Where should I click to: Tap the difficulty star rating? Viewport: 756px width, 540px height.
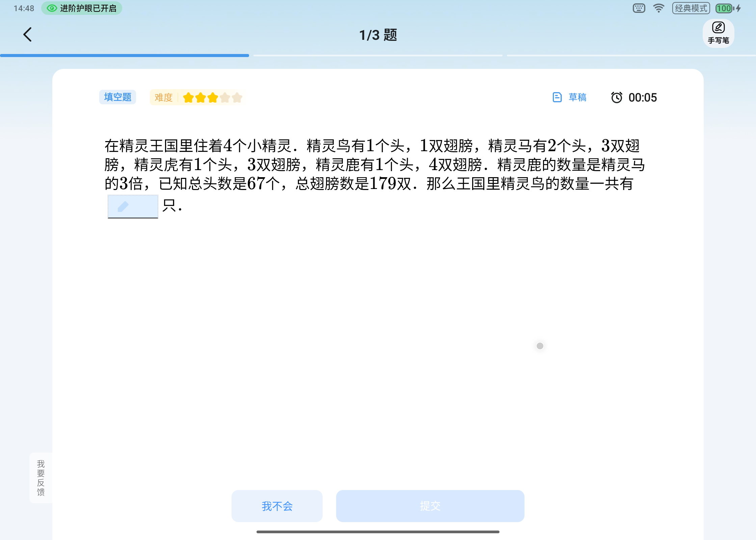(x=213, y=98)
